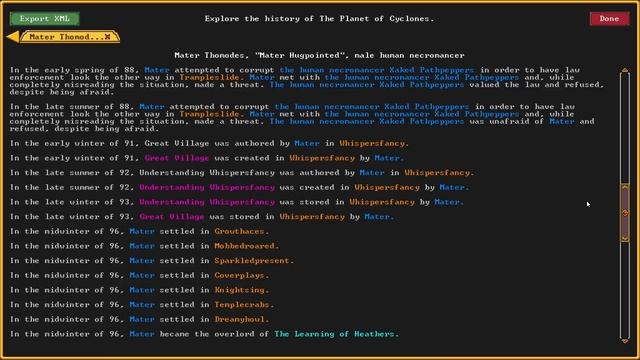Screen dimensions: 640x360
Task: Open Mater link in 'Understanding Whispersfancy was authored' row
Action: click(x=371, y=173)
